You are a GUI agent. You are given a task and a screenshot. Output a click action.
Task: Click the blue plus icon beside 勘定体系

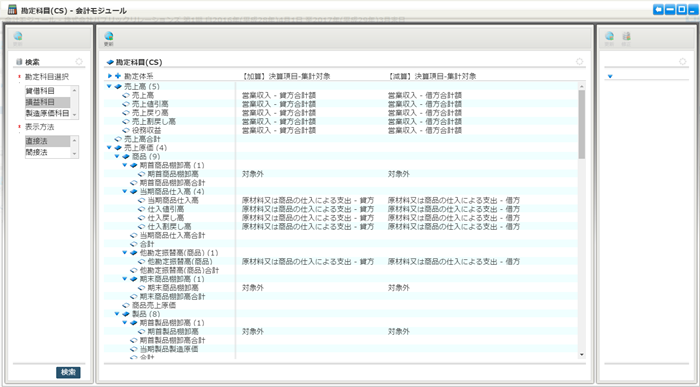118,76
